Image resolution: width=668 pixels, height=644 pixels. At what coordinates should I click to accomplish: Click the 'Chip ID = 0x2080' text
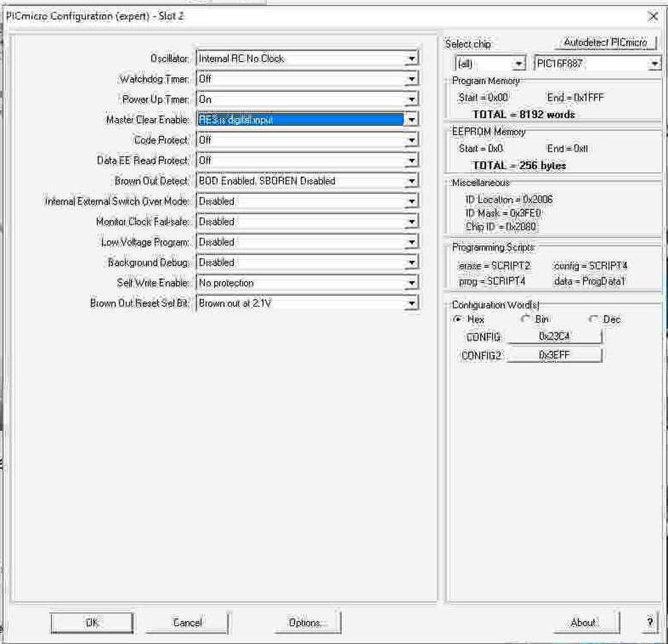[500, 226]
